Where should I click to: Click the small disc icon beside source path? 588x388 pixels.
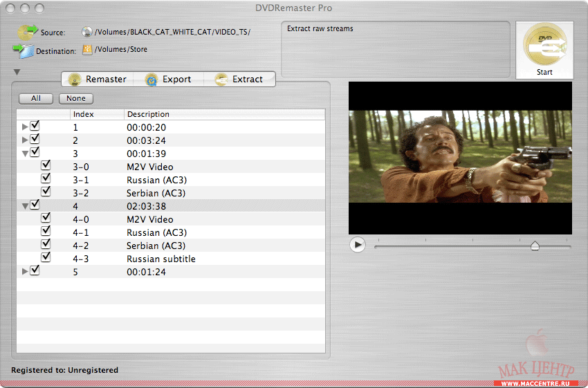click(x=87, y=32)
